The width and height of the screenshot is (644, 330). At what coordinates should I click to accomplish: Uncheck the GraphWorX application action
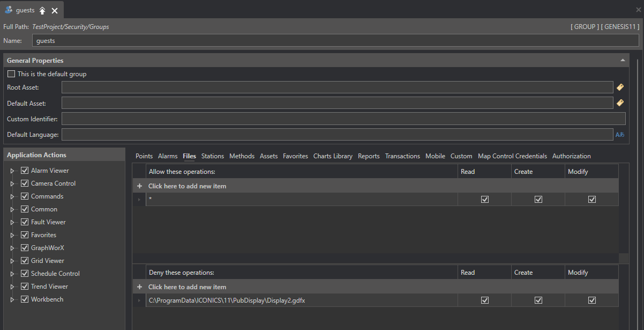(x=25, y=248)
